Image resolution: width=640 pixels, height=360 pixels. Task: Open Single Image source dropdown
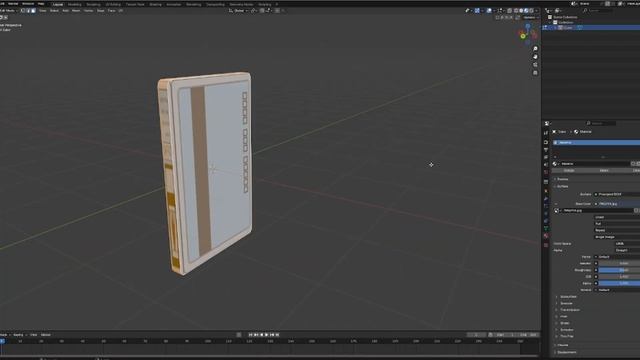pyautogui.click(x=617, y=237)
